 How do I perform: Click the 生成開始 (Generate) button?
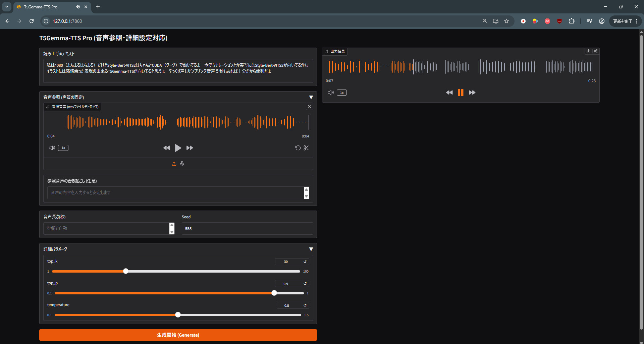tap(178, 335)
